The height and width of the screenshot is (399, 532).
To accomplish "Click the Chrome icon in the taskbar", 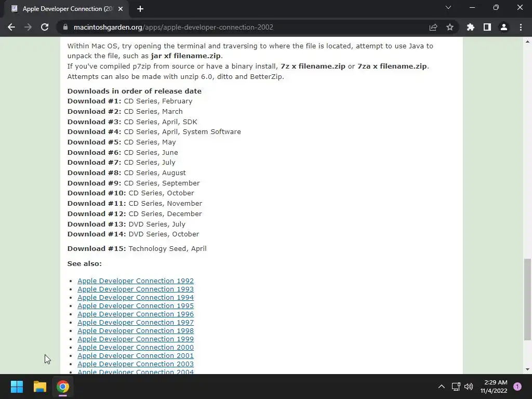I will click(63, 387).
